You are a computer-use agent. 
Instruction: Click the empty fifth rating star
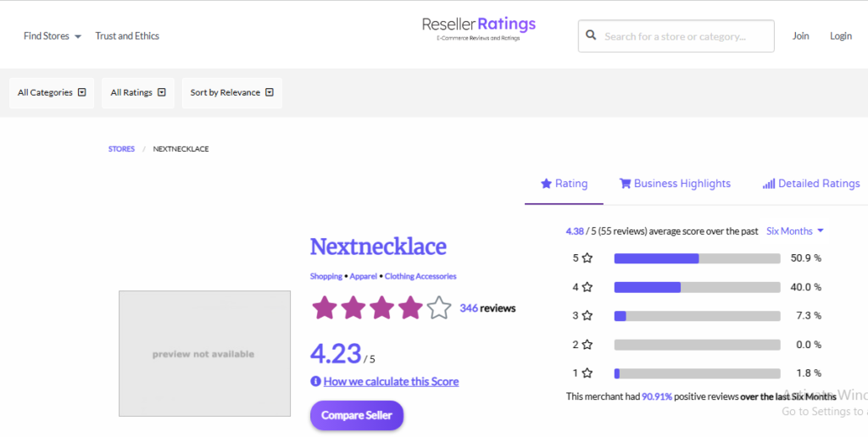click(438, 308)
